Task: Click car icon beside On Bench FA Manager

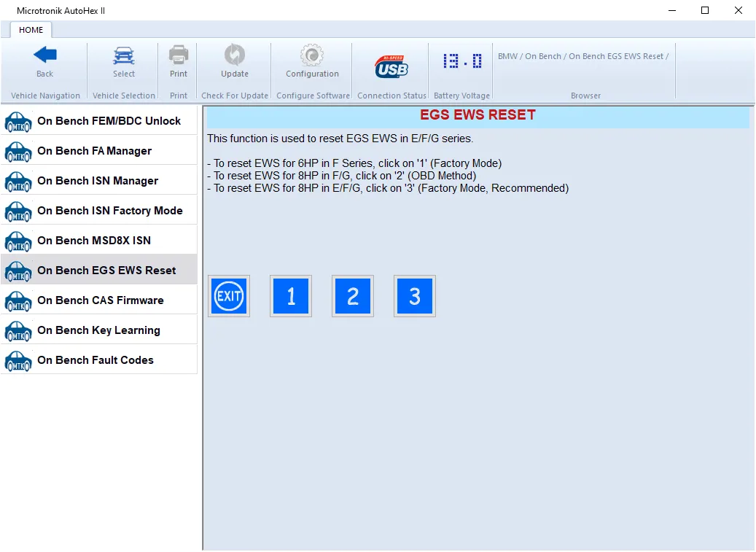Action: 18,152
